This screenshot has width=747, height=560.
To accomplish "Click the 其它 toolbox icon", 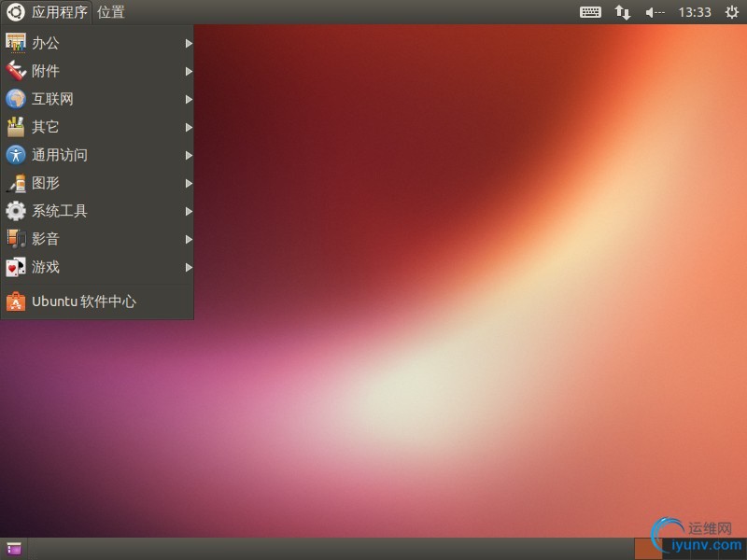I will pyautogui.click(x=16, y=127).
